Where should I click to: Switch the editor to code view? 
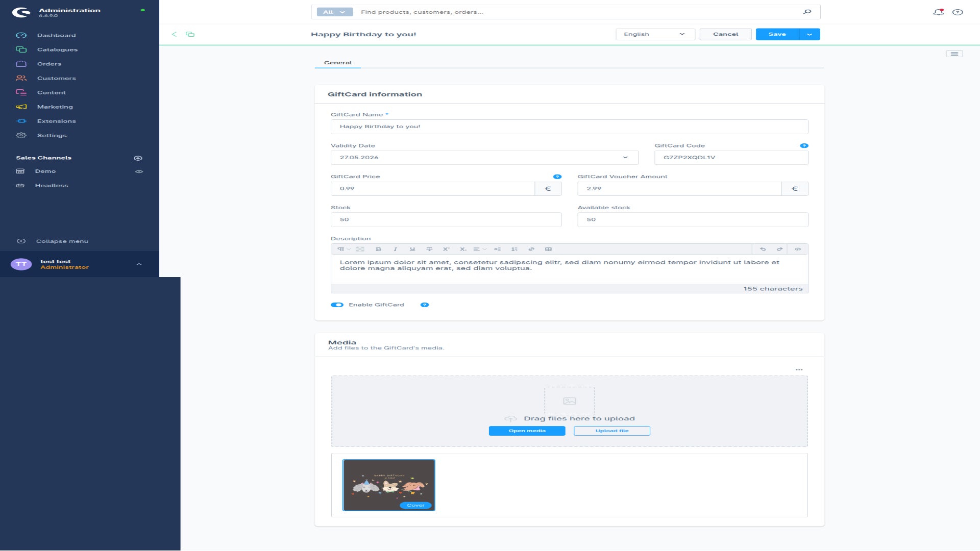[x=798, y=249]
